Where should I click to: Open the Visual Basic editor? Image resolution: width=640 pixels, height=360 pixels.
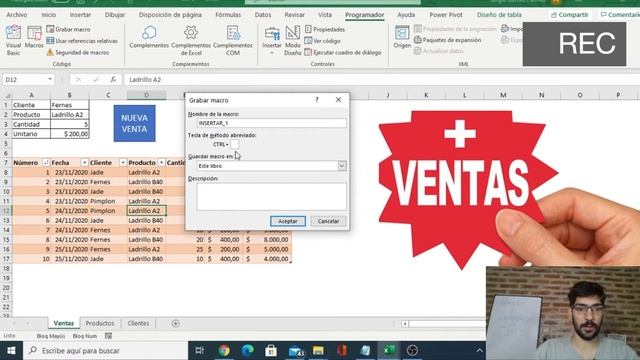(x=13, y=40)
